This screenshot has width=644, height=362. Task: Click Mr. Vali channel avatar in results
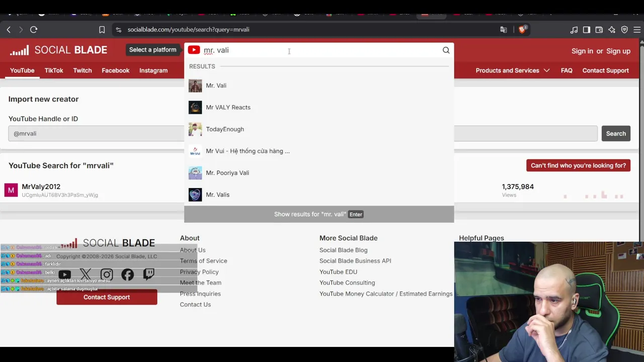coord(195,85)
